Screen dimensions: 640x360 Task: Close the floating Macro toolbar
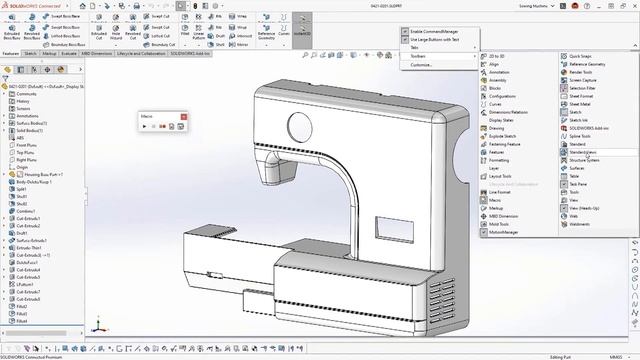[184, 117]
